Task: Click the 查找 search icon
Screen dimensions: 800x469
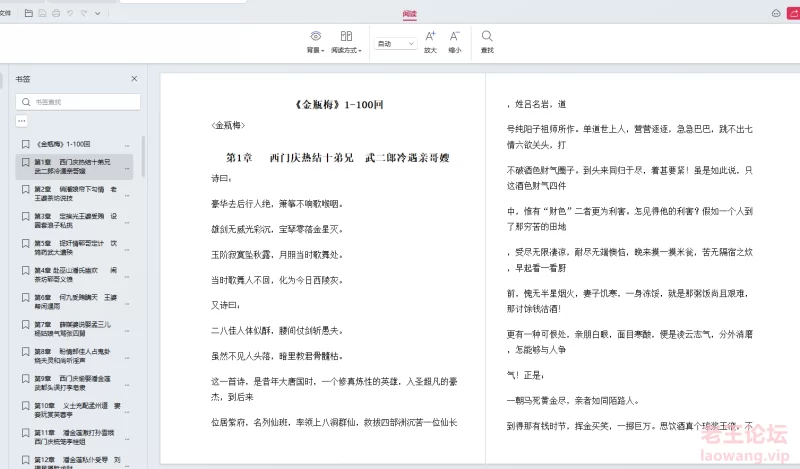Action: (x=487, y=42)
